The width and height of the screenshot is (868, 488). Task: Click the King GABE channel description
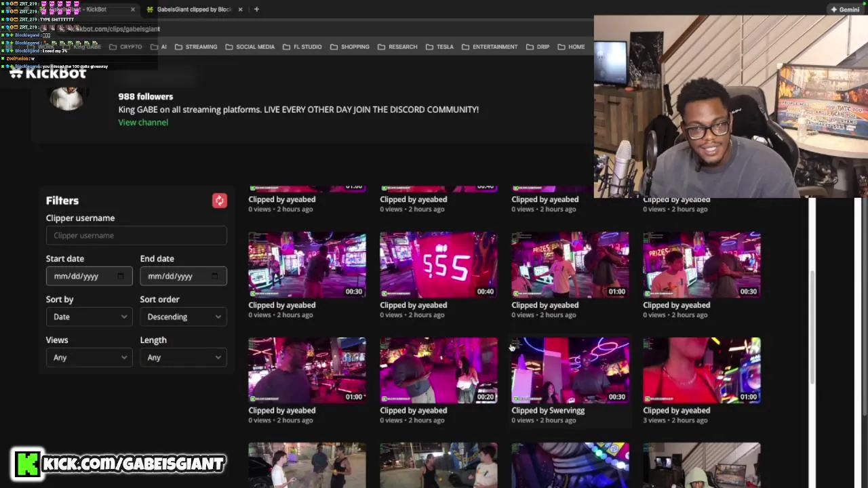coord(298,109)
